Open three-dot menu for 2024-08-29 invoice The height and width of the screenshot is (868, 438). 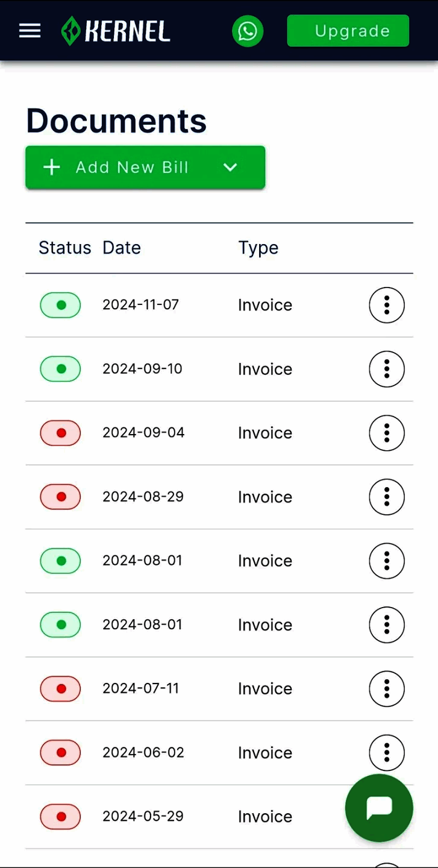387,497
